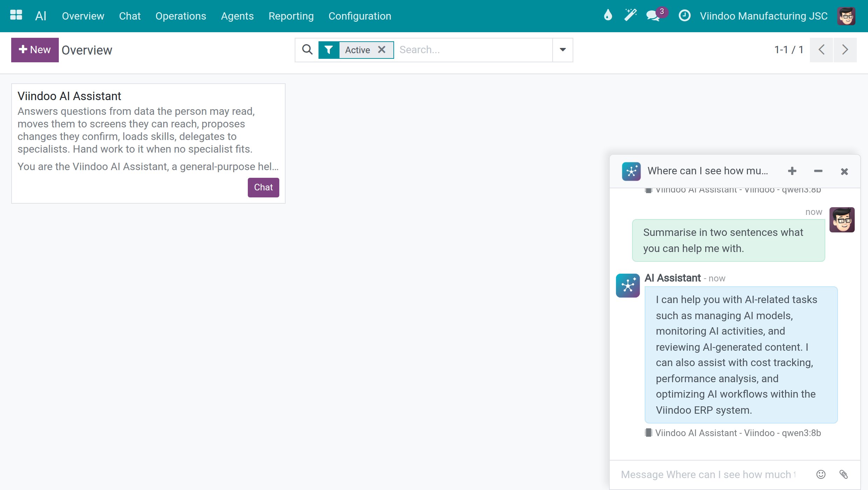The height and width of the screenshot is (490, 868).
Task: Go to the previous page arrow
Action: point(821,50)
